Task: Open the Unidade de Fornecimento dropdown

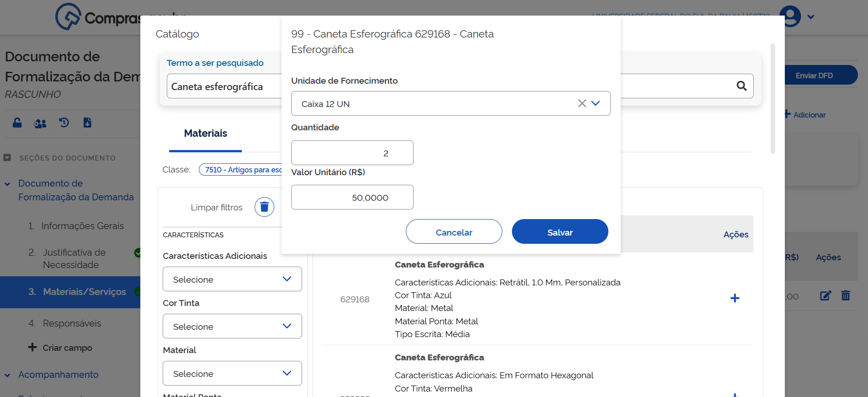Action: [596, 103]
